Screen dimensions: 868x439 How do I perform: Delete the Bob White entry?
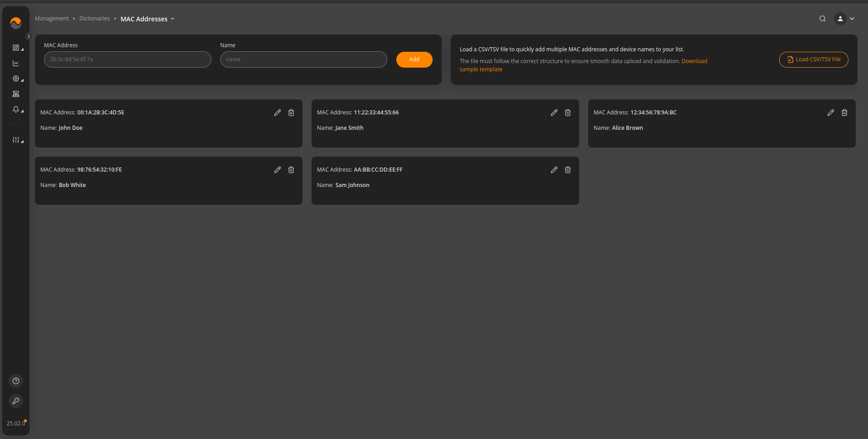pos(291,170)
